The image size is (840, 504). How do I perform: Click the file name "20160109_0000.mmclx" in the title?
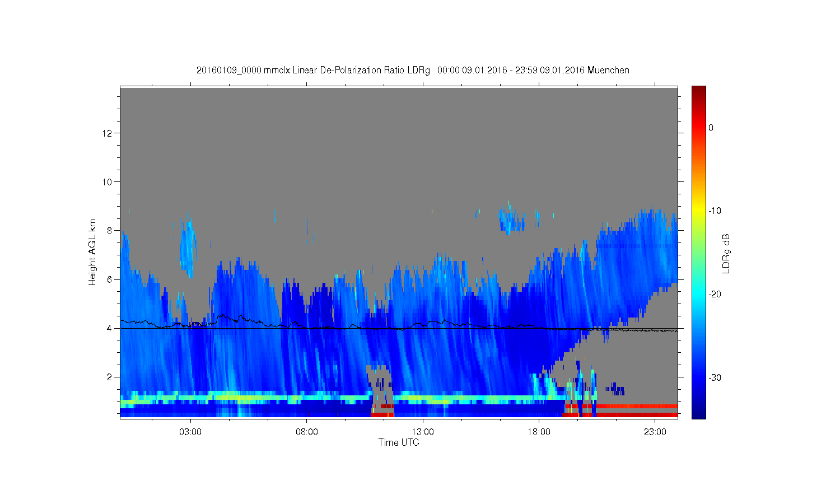[x=243, y=71]
